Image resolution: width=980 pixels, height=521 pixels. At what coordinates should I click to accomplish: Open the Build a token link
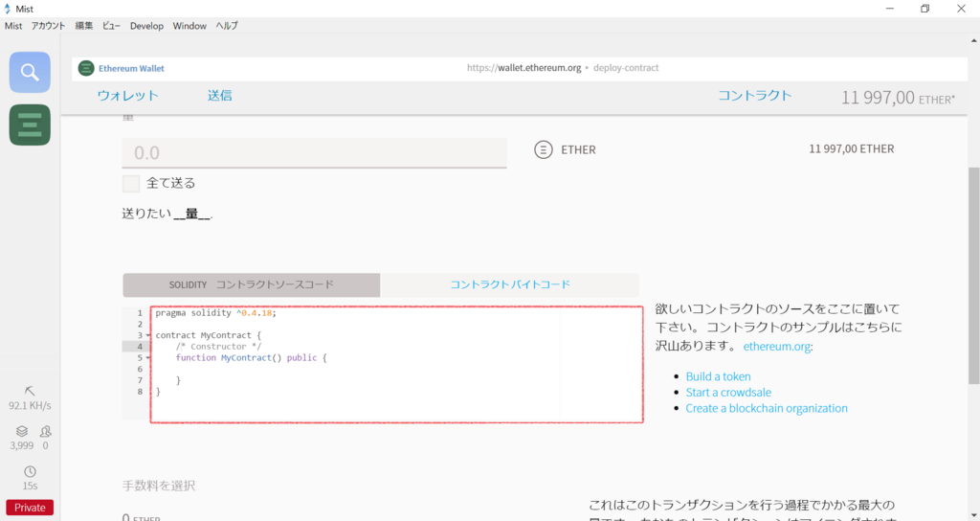[718, 376]
